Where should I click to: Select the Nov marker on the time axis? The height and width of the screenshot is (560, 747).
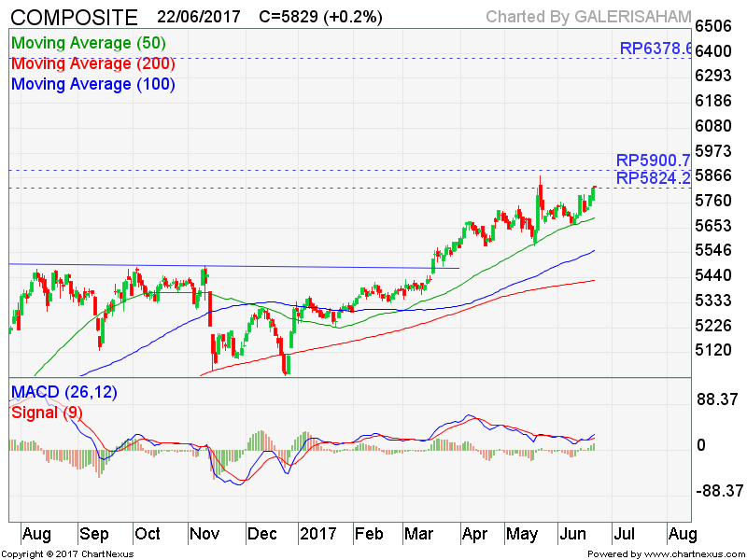pyautogui.click(x=204, y=534)
